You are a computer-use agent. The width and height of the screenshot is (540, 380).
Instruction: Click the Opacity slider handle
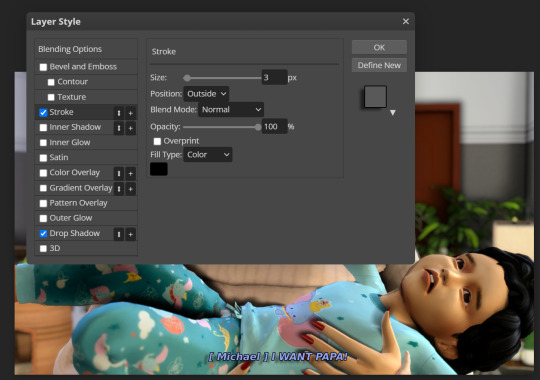(x=258, y=127)
